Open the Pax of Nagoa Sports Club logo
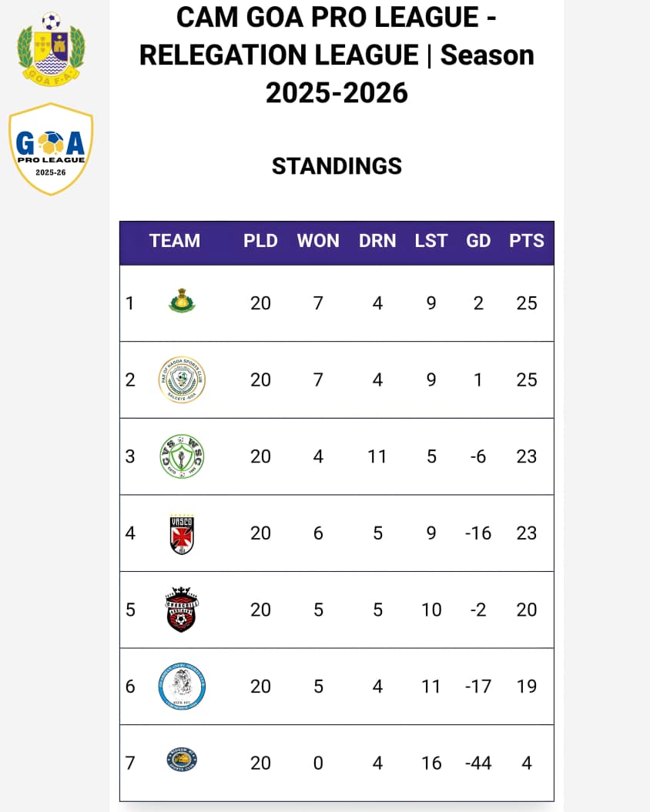The image size is (650, 812). click(x=182, y=379)
